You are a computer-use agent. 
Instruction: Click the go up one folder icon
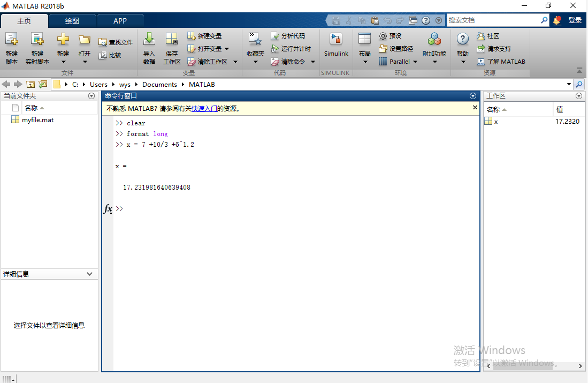[30, 84]
